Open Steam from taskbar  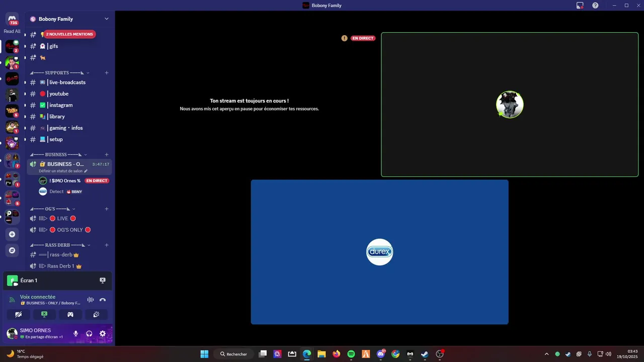[425, 354]
